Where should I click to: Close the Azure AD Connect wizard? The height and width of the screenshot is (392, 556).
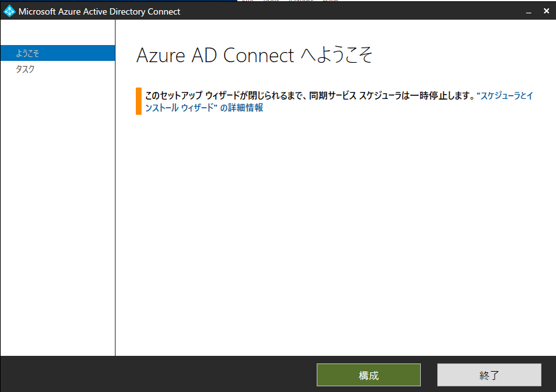pos(546,11)
